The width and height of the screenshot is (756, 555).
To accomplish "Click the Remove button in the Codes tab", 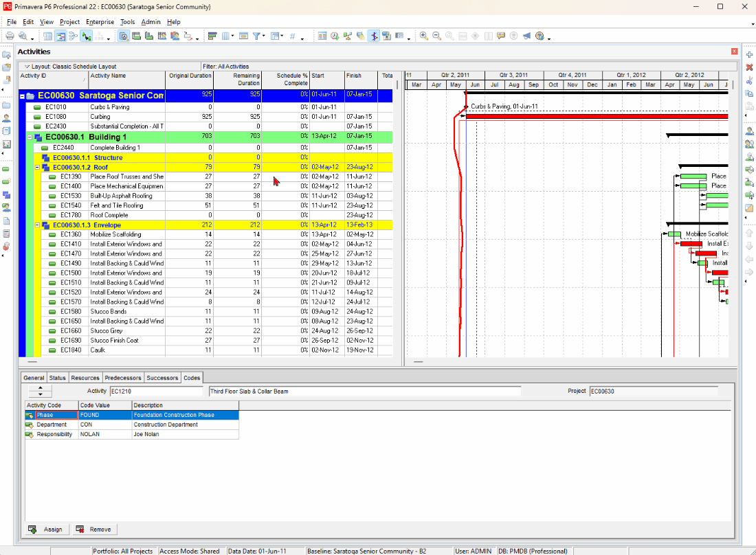I will [x=95, y=530].
